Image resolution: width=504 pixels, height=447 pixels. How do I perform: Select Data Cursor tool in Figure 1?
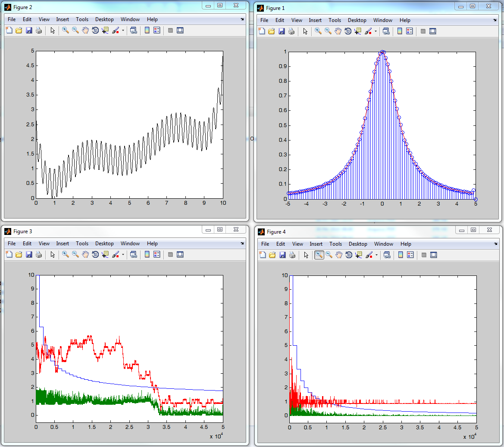358,31
